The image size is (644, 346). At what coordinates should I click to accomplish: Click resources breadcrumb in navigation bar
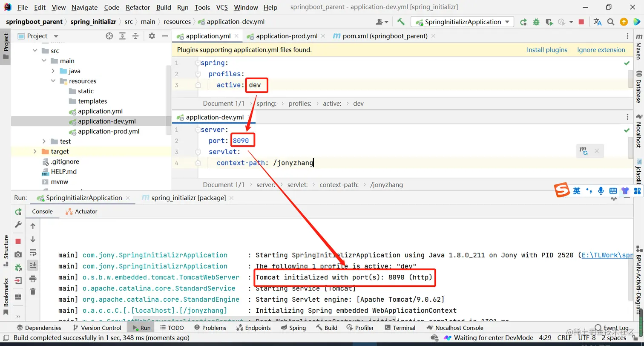tap(177, 22)
